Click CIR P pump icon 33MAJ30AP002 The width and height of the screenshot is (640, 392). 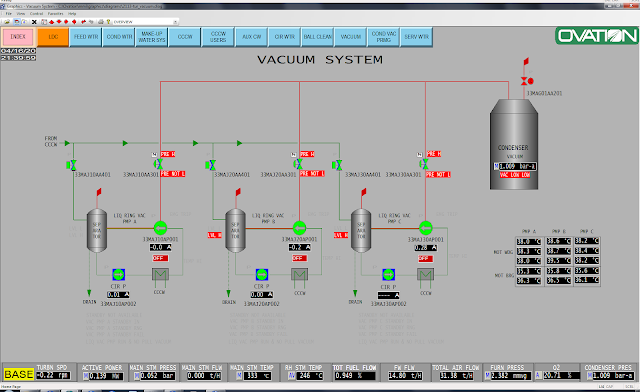[388, 274]
